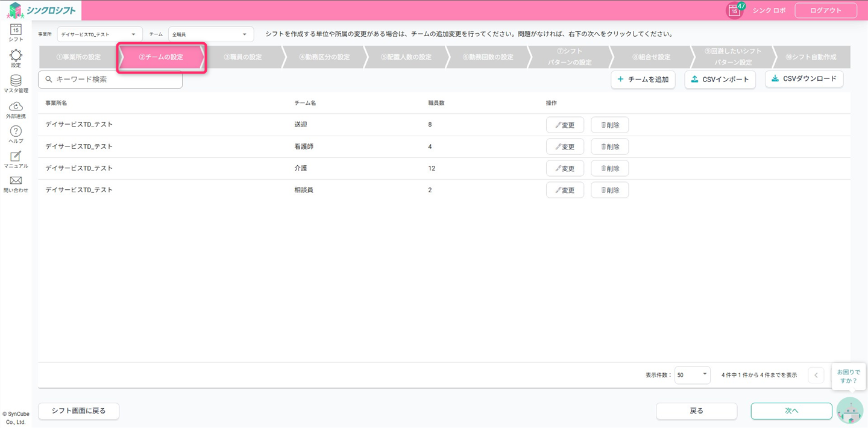The image size is (868, 428).
Task: Go to step ③職員の設定 tab
Action: 243,57
